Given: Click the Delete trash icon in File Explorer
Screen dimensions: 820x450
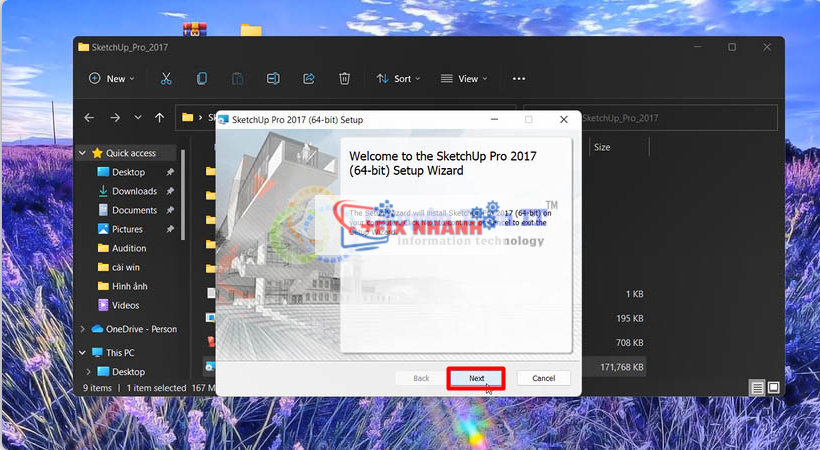Looking at the screenshot, I should [344, 78].
